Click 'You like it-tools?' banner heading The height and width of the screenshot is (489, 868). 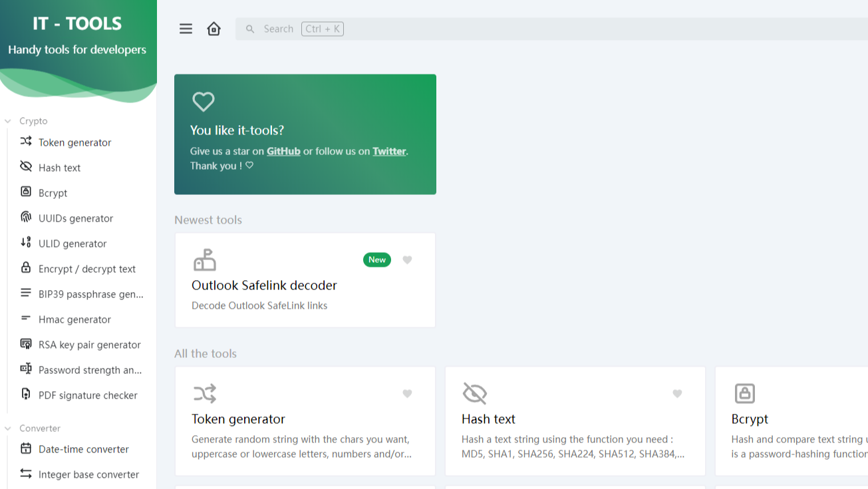(x=237, y=130)
